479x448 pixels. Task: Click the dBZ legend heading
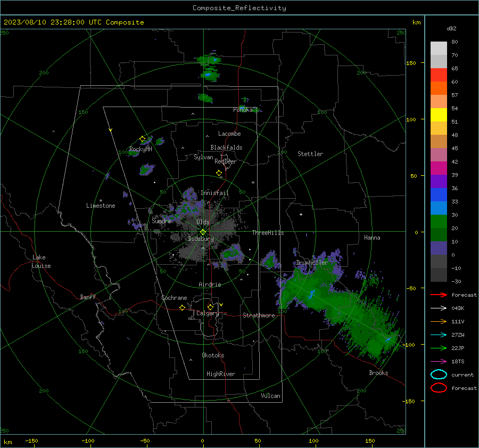[451, 28]
